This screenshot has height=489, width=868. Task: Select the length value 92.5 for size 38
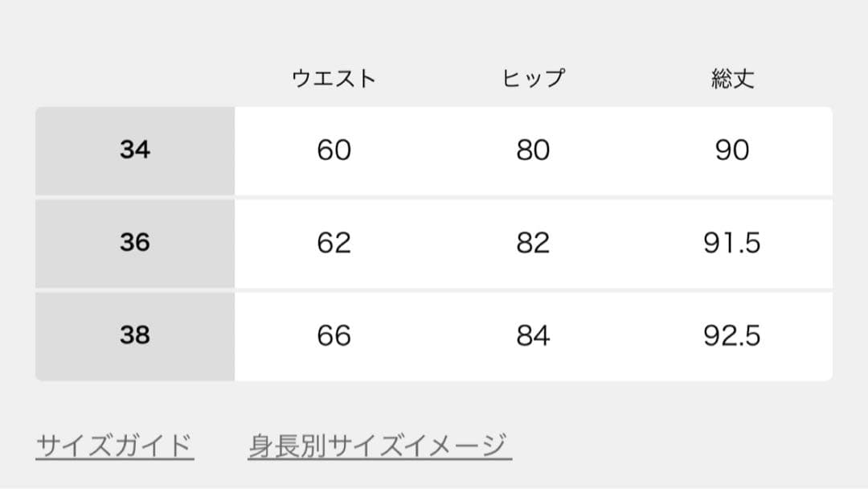click(732, 335)
